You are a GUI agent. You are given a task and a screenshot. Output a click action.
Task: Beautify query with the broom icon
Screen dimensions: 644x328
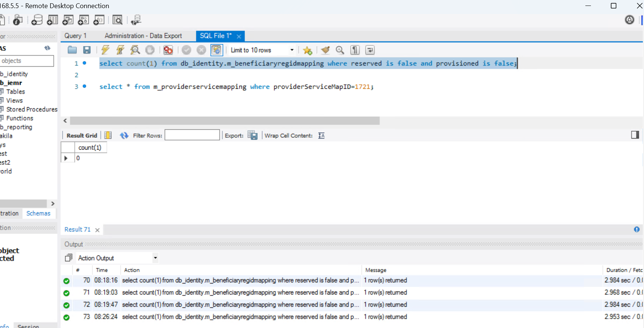click(x=325, y=50)
